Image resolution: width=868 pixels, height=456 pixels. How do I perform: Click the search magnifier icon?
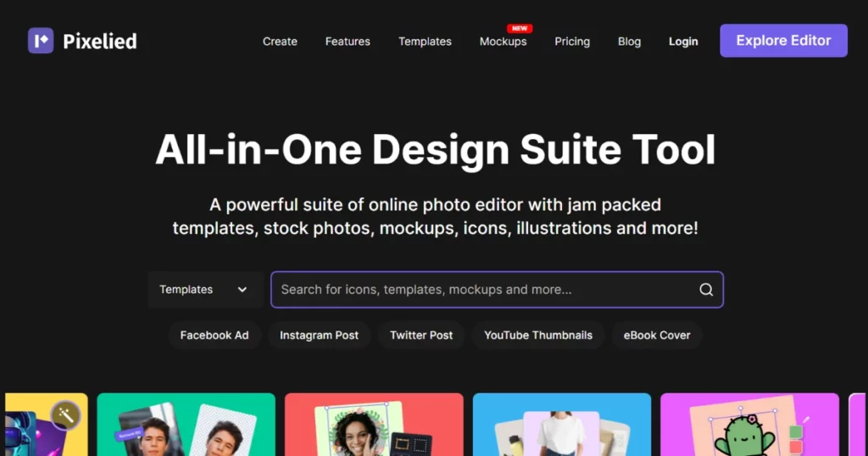click(x=706, y=289)
